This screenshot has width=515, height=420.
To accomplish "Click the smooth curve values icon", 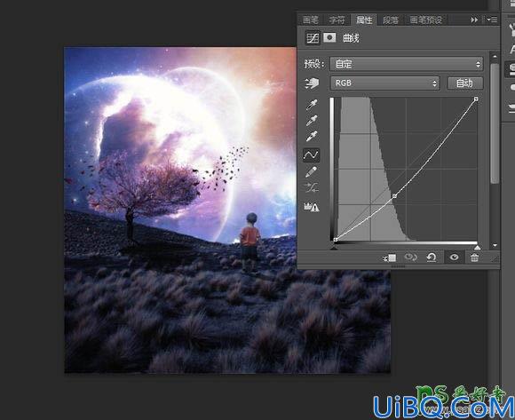I will tap(311, 188).
